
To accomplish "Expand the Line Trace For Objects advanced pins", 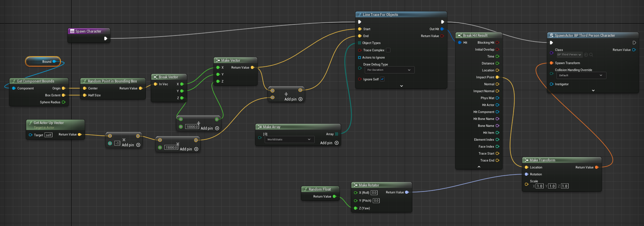I will 401,86.
